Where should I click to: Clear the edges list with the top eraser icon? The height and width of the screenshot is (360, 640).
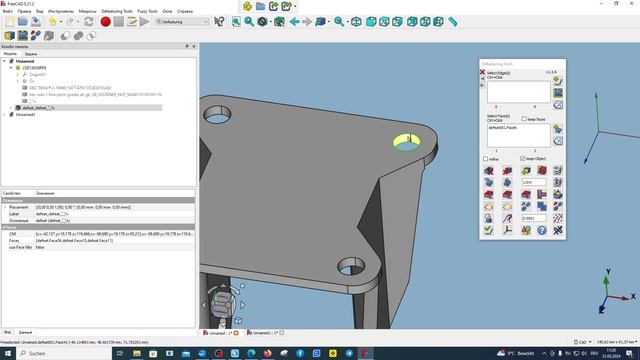tap(558, 105)
